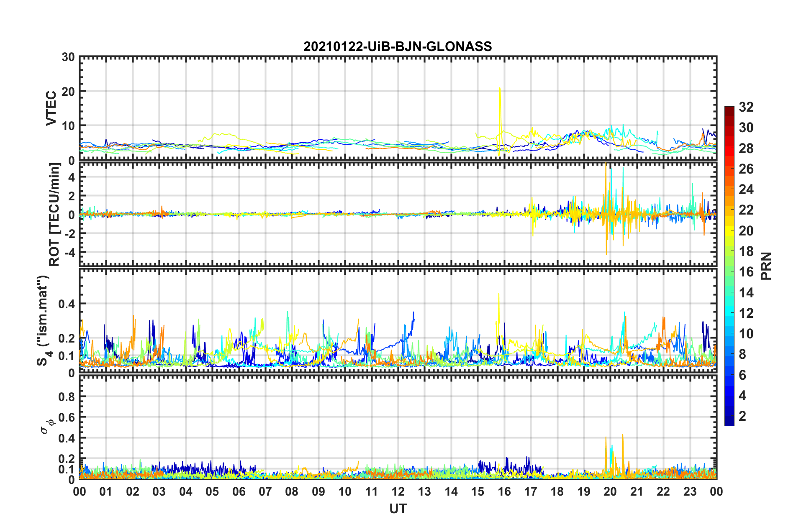Click the 6 label on PRN colorbar
Image resolution: width=796 pixels, height=532 pixels.
coord(742,375)
